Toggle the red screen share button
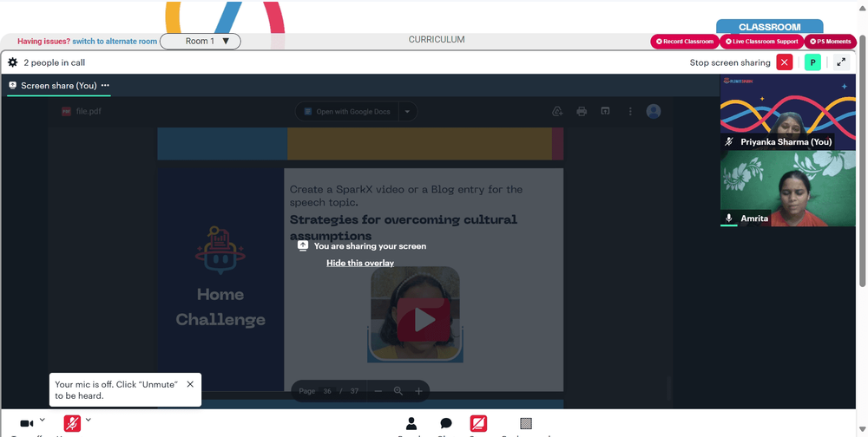The image size is (868, 437). coord(478,424)
